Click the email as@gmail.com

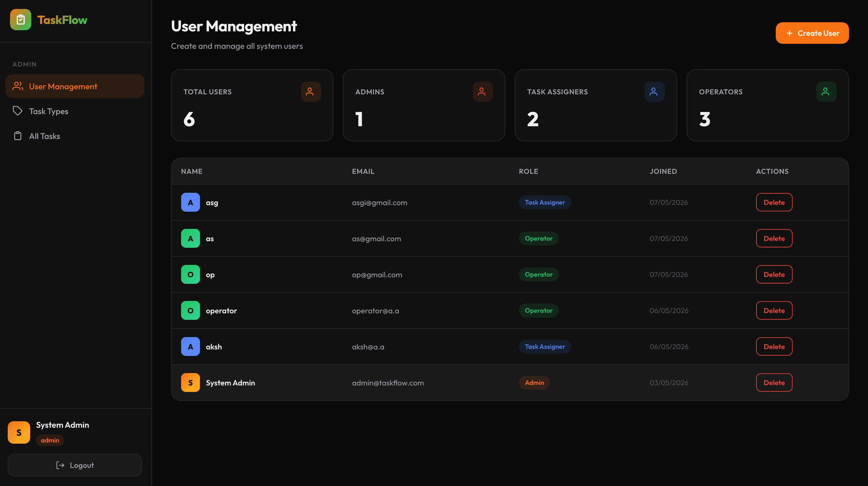[376, 239]
